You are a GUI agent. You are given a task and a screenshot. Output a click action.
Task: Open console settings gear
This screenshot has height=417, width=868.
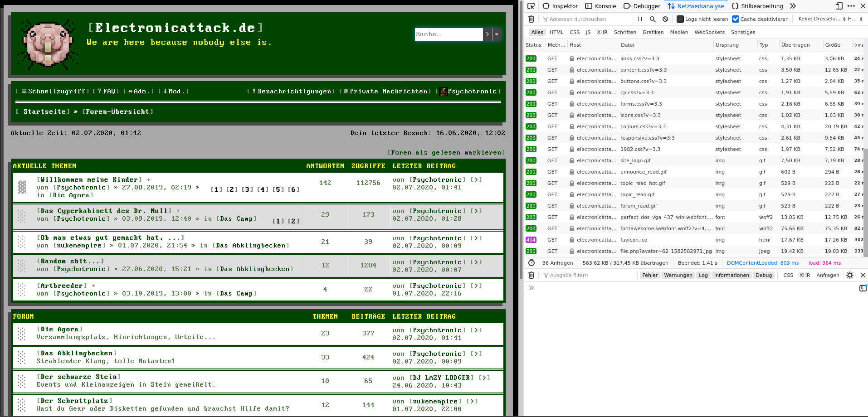click(x=850, y=275)
